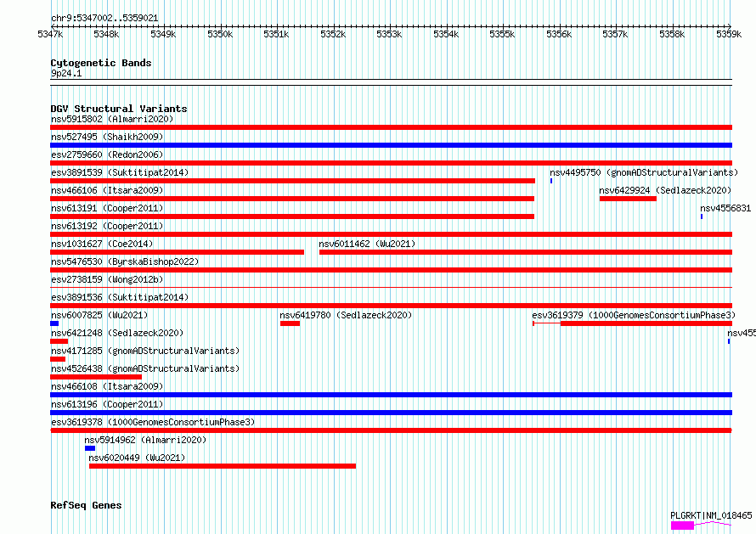Click the nsv6020449 (Wu2021) label
The height and width of the screenshot is (534, 756).
[137, 458]
